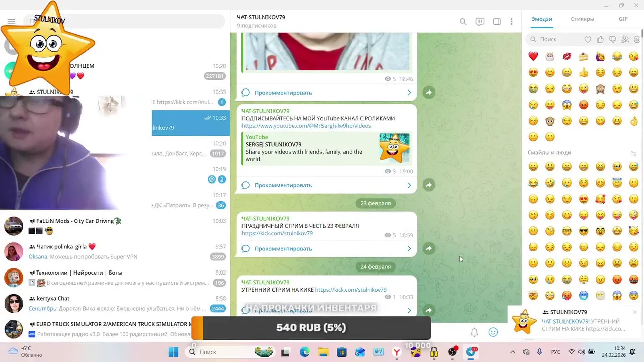The width and height of the screenshot is (644, 362).
Task: Open the Чатик polinka_girla chat
Action: pos(115,252)
